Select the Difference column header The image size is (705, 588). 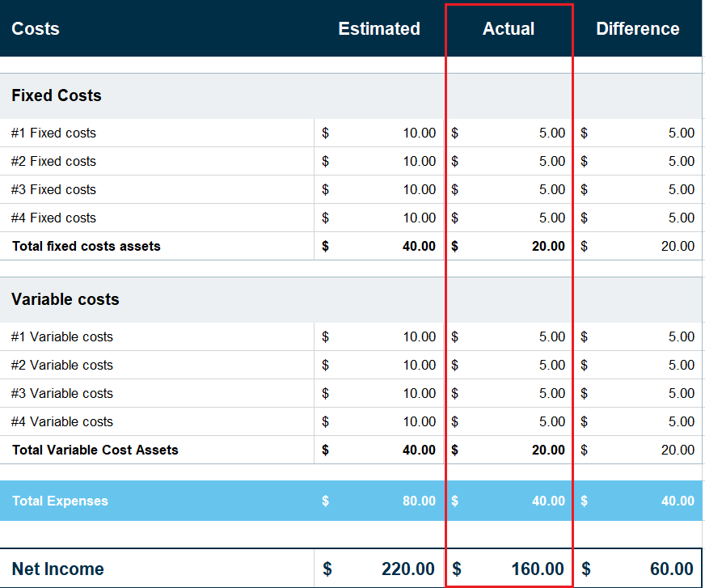pyautogui.click(x=638, y=29)
